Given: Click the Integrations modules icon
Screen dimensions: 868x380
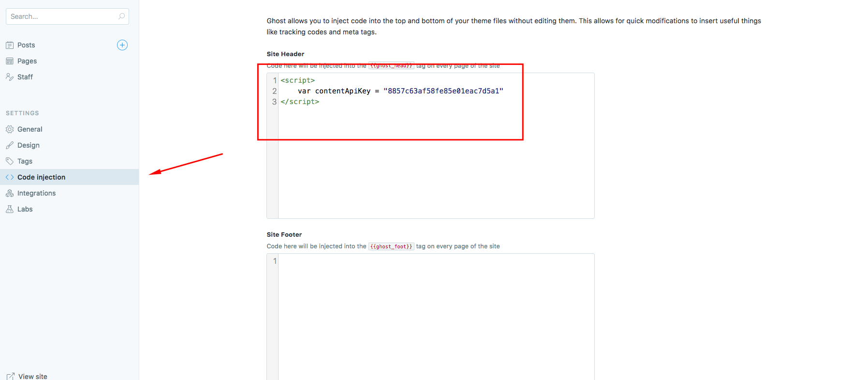Looking at the screenshot, I should (x=10, y=193).
